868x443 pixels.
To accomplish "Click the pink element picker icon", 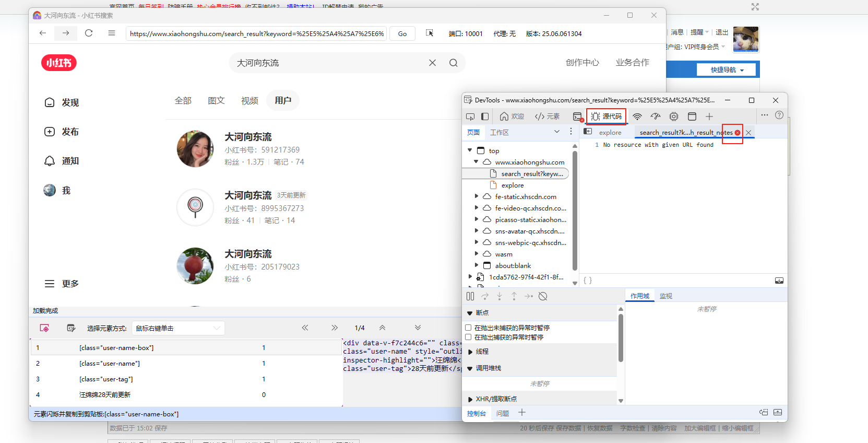I will (44, 328).
